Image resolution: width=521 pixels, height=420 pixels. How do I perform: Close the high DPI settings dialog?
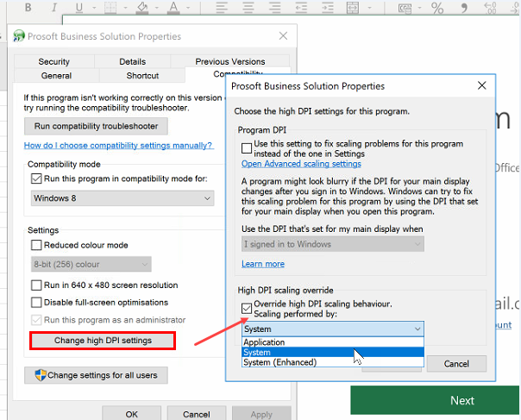click(x=482, y=85)
